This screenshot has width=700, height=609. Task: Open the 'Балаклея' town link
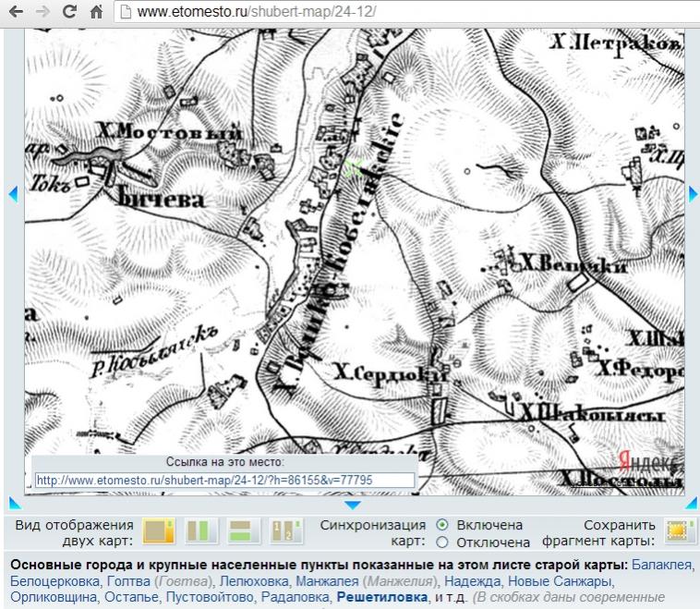(x=661, y=564)
